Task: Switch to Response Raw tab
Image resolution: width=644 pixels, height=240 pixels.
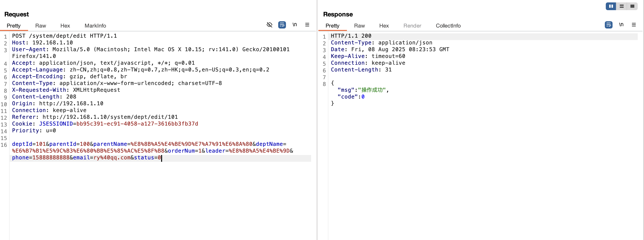Action: (359, 26)
